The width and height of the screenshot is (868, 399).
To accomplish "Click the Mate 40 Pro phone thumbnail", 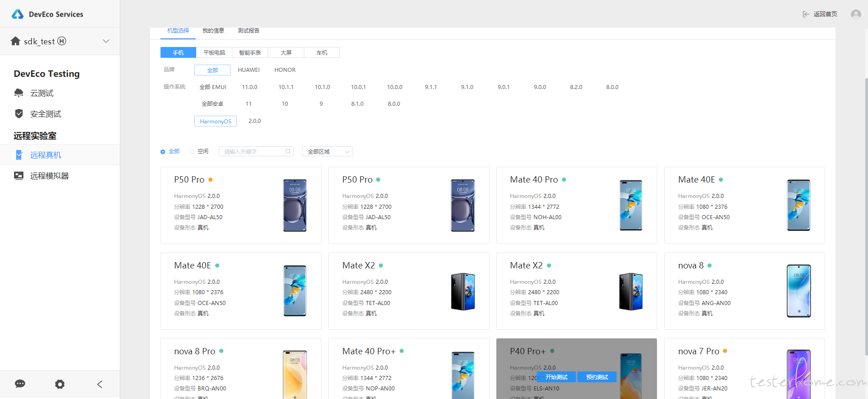I will (631, 205).
